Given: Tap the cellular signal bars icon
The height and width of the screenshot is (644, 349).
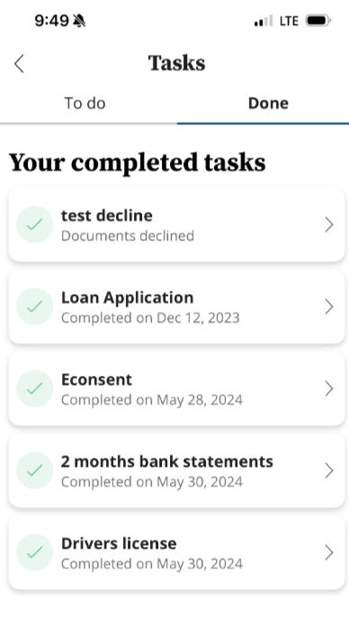Looking at the screenshot, I should 264,21.
